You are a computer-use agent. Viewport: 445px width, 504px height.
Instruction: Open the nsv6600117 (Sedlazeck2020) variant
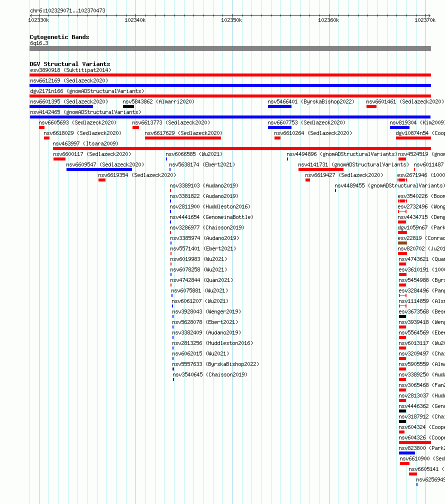point(92,154)
